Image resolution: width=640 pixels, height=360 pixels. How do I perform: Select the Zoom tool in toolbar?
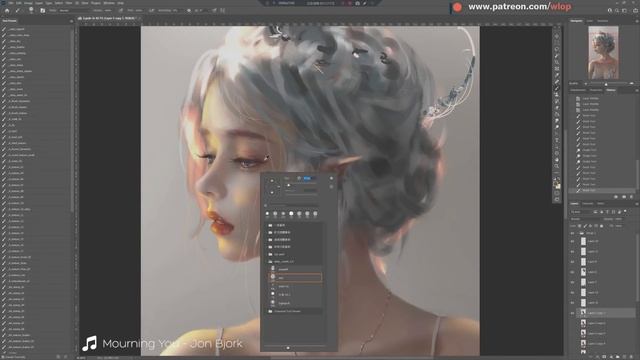(x=557, y=166)
